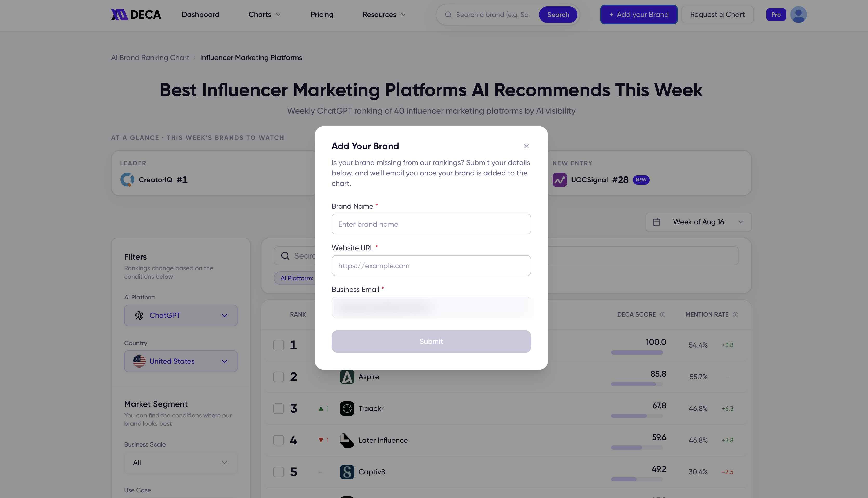Open the Country United States dropdown
This screenshot has width=868, height=498.
pos(181,361)
